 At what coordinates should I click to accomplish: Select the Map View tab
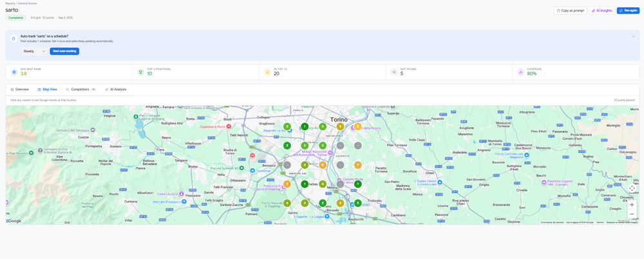tap(47, 89)
